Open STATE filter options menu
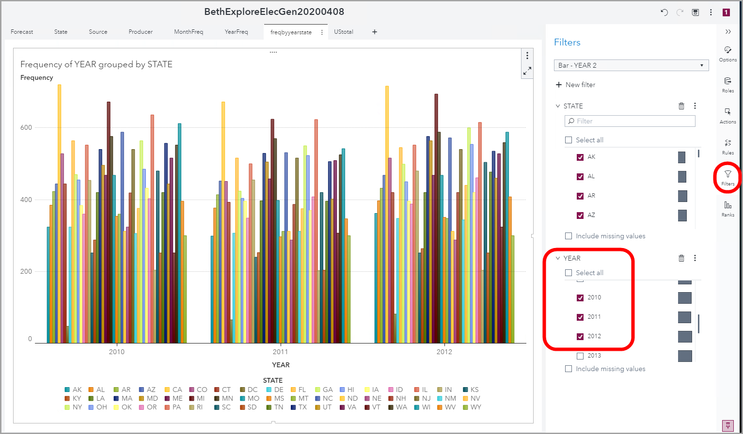Image resolution: width=743 pixels, height=434 pixels. coord(695,106)
